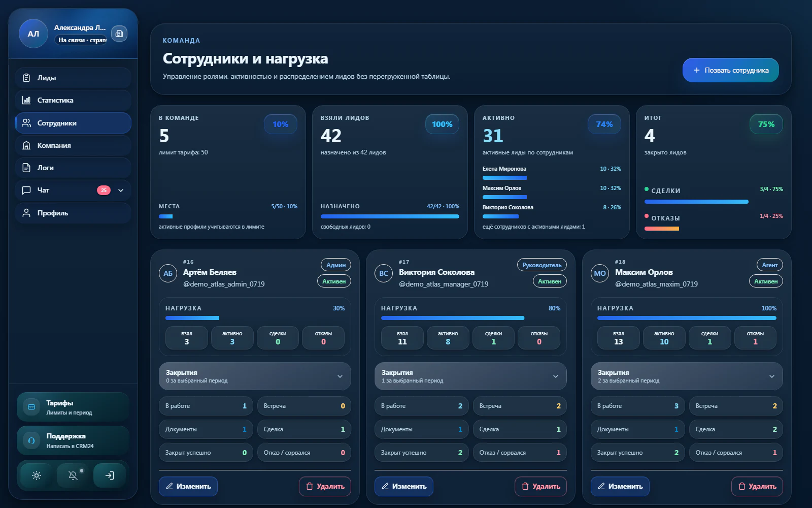Screen dimensions: 812x508
Task: Click Удалить button on Максим Орлов card
Action: point(757,486)
